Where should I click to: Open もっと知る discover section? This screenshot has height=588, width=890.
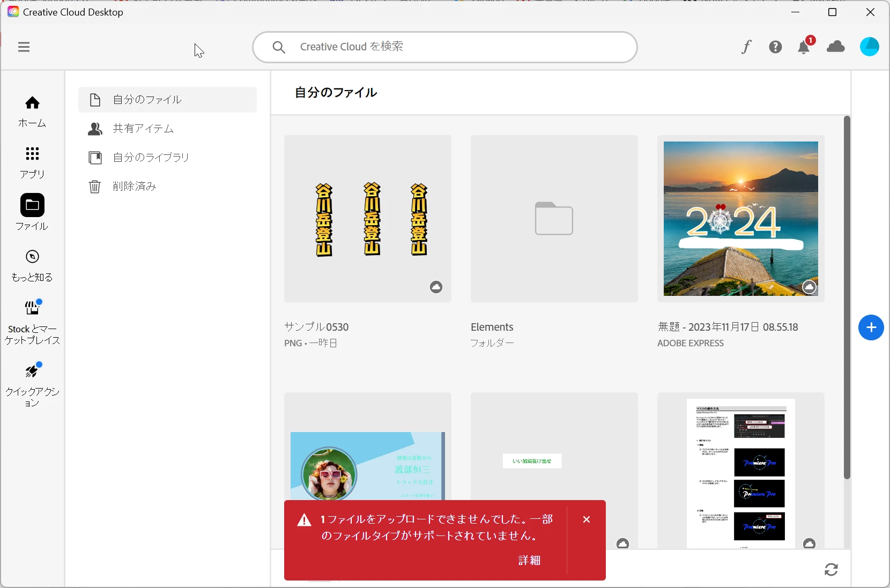point(32,266)
